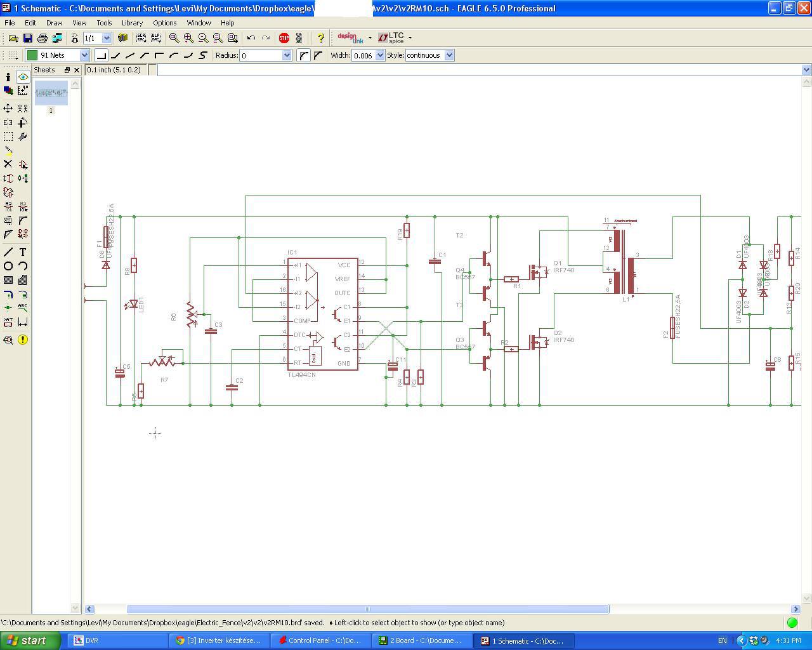This screenshot has width=812, height=650.
Task: Click the green layer color swatch
Action: [32, 55]
